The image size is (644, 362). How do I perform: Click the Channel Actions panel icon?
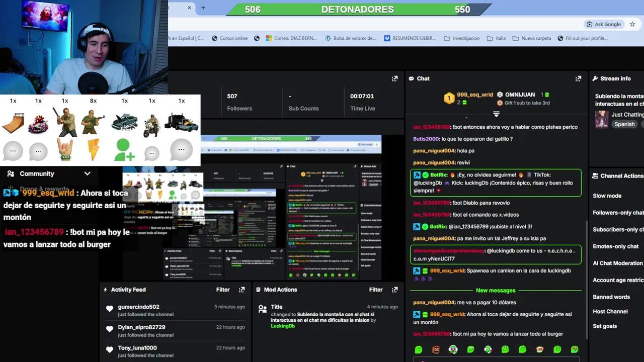595,176
